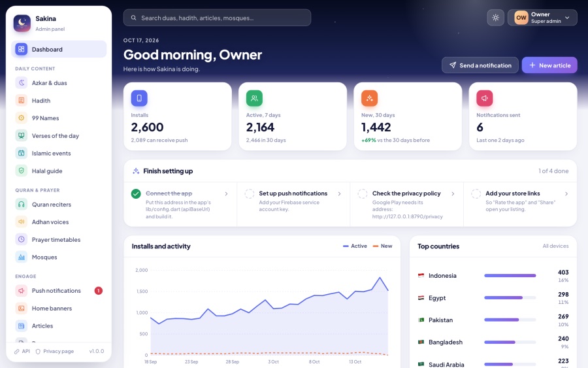Open the Mosques building icon
The image size is (588, 368).
point(22,257)
